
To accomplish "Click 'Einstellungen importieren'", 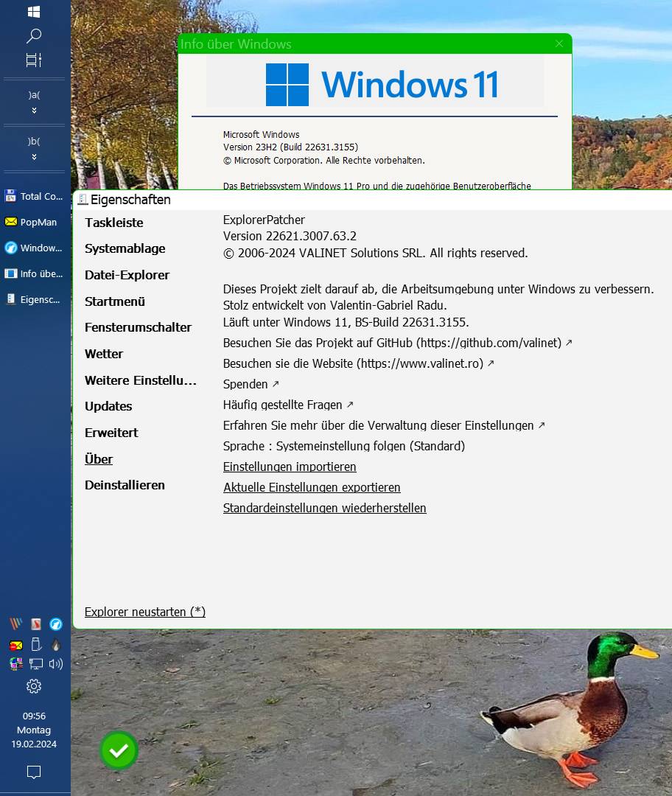I will point(290,467).
